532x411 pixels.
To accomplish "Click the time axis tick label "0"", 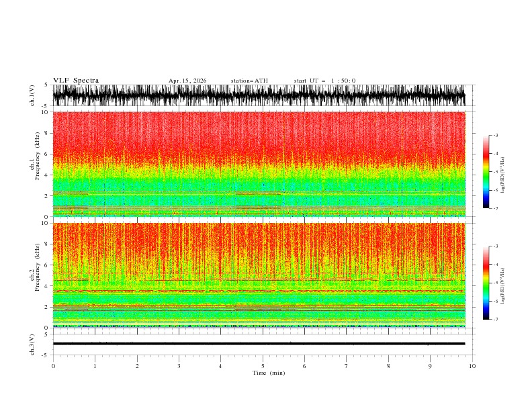I will point(53,366).
